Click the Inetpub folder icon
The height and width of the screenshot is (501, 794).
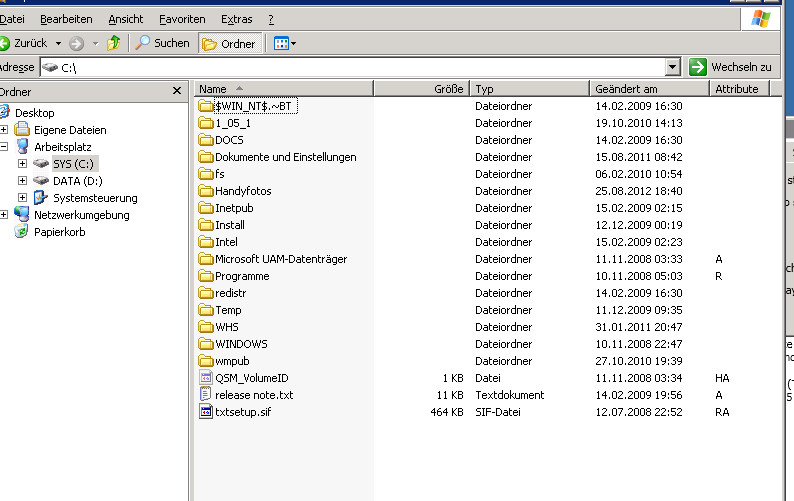[206, 208]
